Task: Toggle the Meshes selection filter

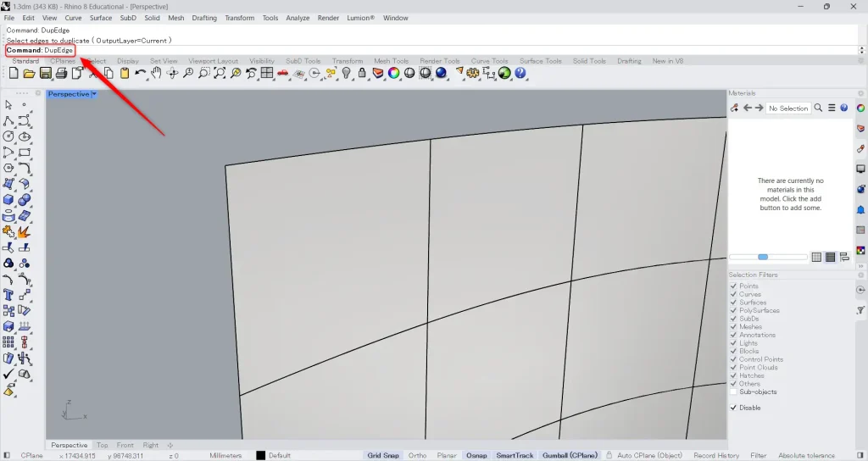Action: [x=733, y=326]
